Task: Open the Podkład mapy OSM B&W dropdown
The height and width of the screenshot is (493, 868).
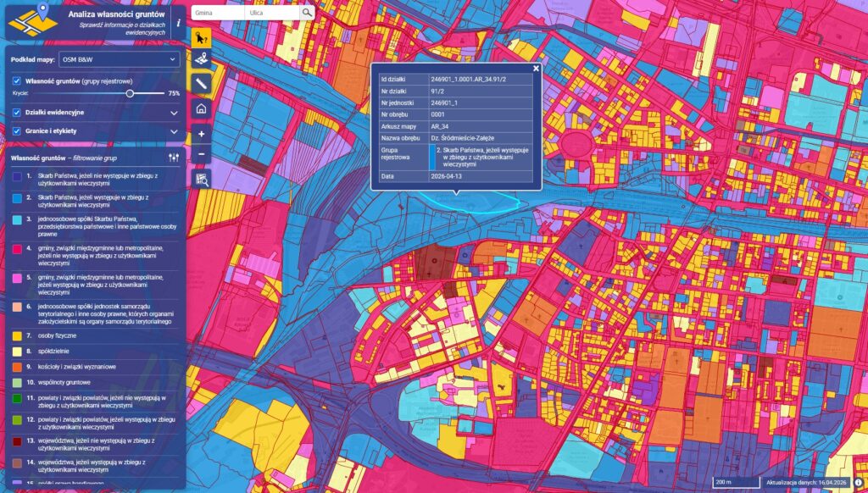Action: point(119,60)
